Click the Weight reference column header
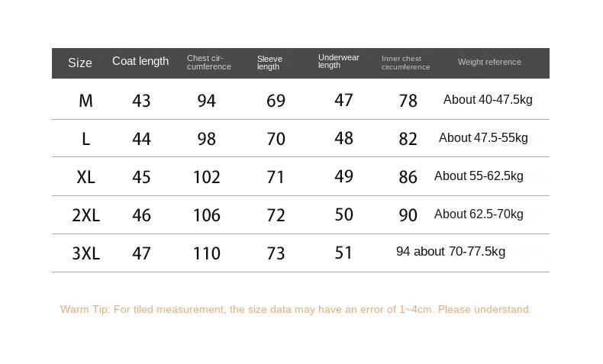603x364 pixels. coord(489,62)
